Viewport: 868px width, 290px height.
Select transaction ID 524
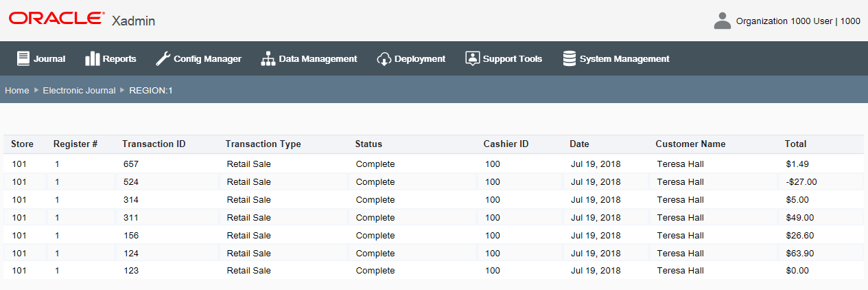pyautogui.click(x=131, y=181)
